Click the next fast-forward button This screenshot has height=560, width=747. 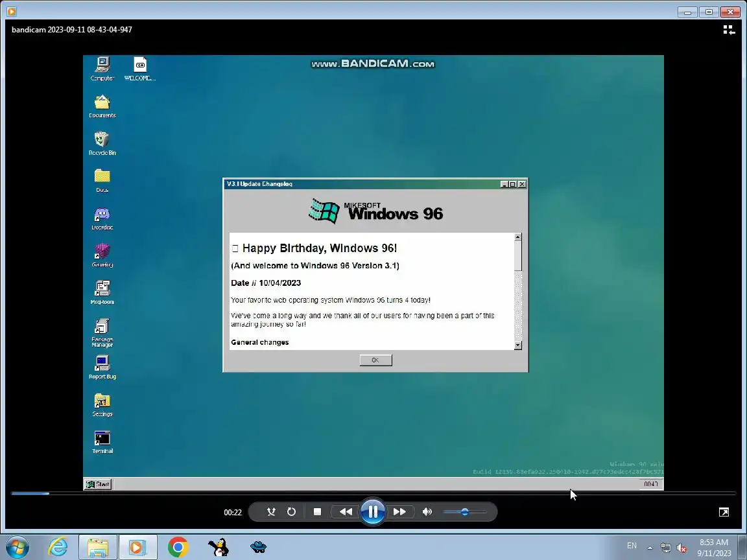pos(399,512)
